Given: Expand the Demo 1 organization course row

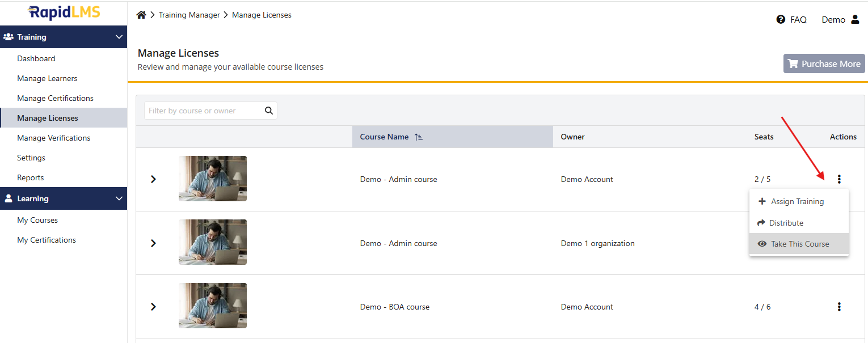Looking at the screenshot, I should (x=153, y=243).
